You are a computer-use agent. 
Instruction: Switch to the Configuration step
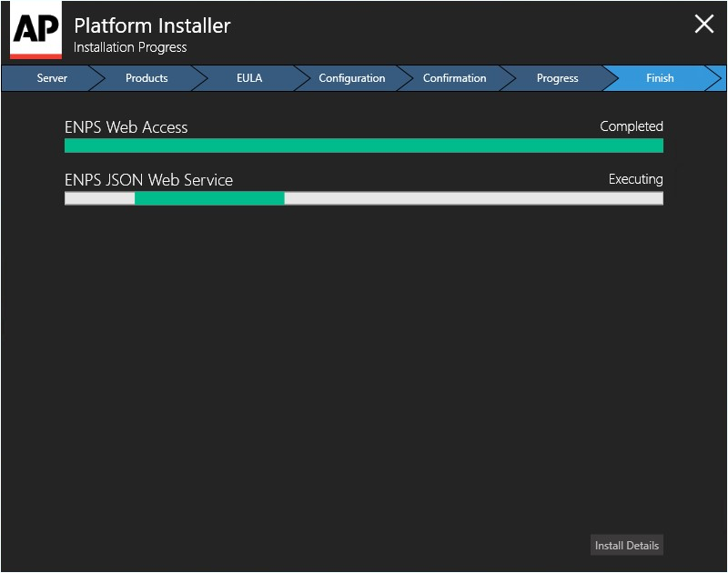point(352,78)
